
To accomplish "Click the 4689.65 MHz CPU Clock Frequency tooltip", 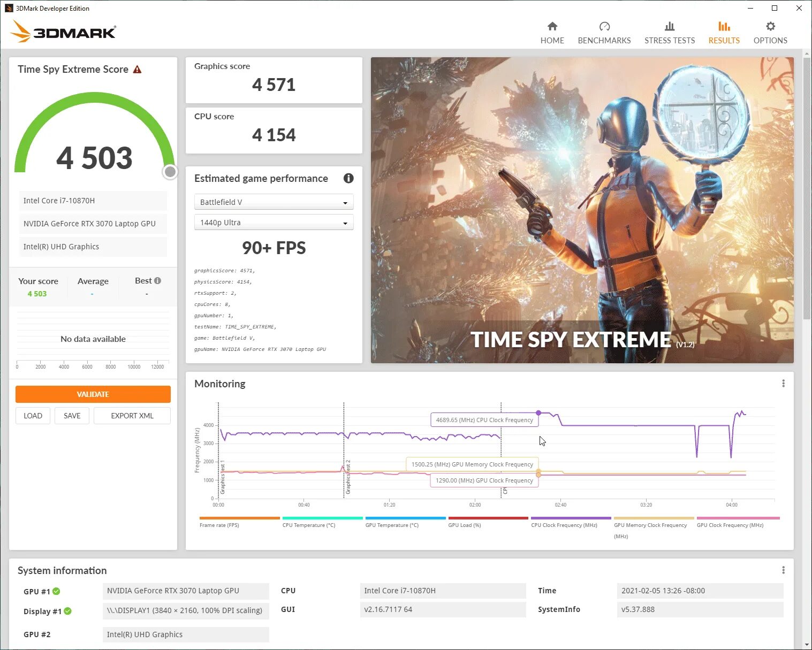I will 484,420.
